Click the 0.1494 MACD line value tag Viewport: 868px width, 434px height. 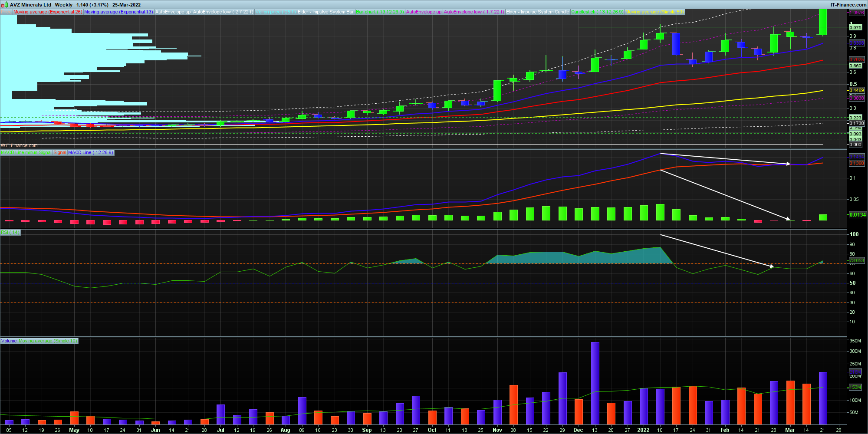pos(857,157)
